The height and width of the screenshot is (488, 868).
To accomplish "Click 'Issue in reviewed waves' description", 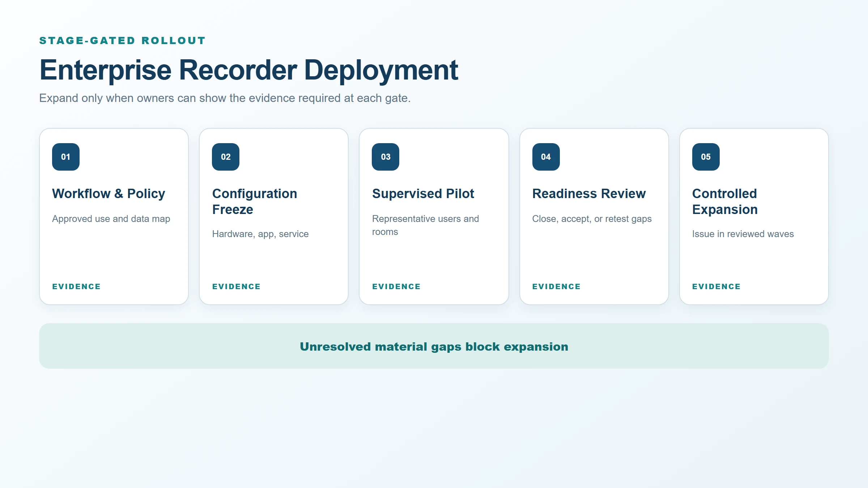I will pos(743,234).
